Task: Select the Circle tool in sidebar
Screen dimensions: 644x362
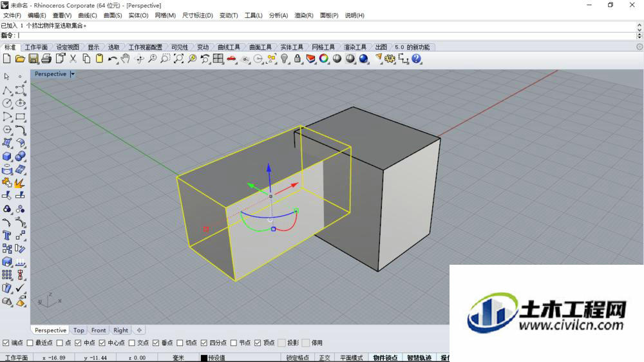Action: (7, 103)
